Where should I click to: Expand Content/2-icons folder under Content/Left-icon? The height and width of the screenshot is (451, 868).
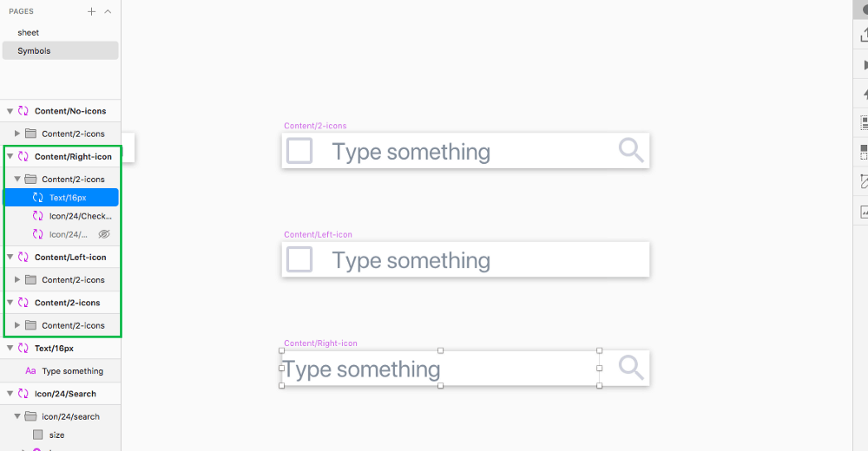pyautogui.click(x=17, y=279)
